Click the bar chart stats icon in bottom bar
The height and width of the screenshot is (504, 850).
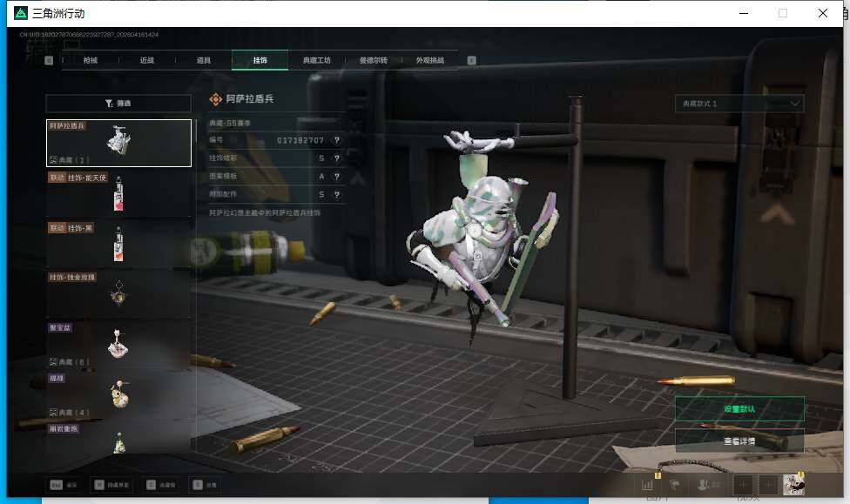coord(648,485)
